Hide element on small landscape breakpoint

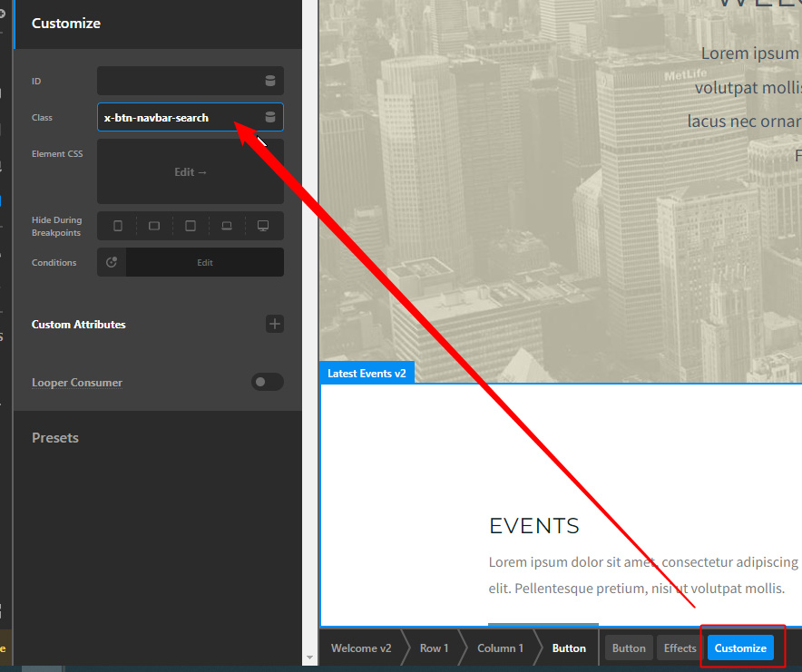point(154,226)
